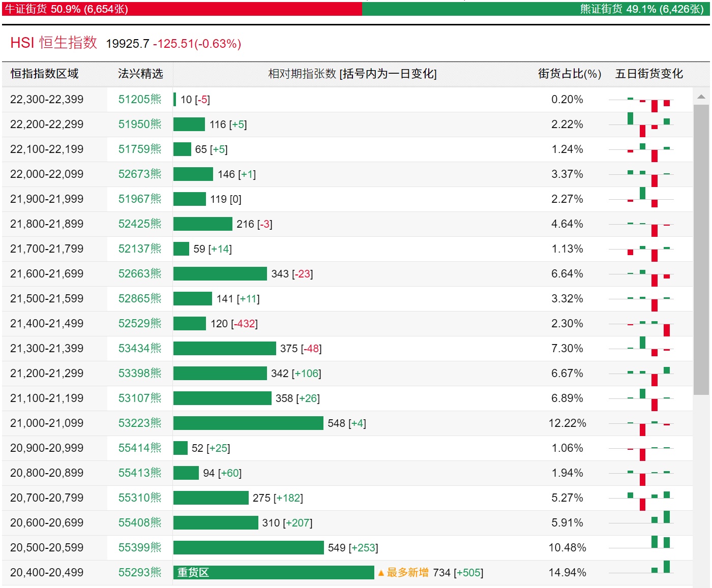
Task: Click percentage 0.20%
Action: 567,99
